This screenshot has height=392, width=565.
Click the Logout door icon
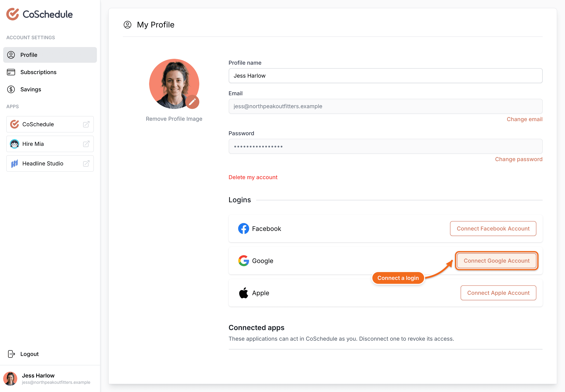(11, 354)
